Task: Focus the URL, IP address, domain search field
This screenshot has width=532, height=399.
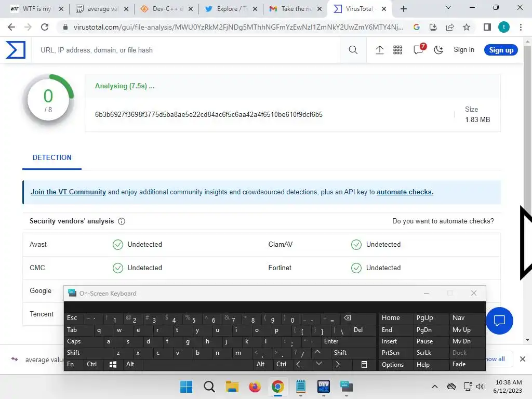Action: click(187, 50)
